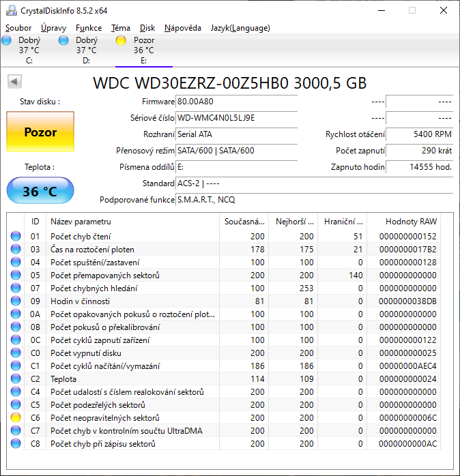Screen dimensions: 460x476
Task: Click the Současná column header
Action: (244, 222)
